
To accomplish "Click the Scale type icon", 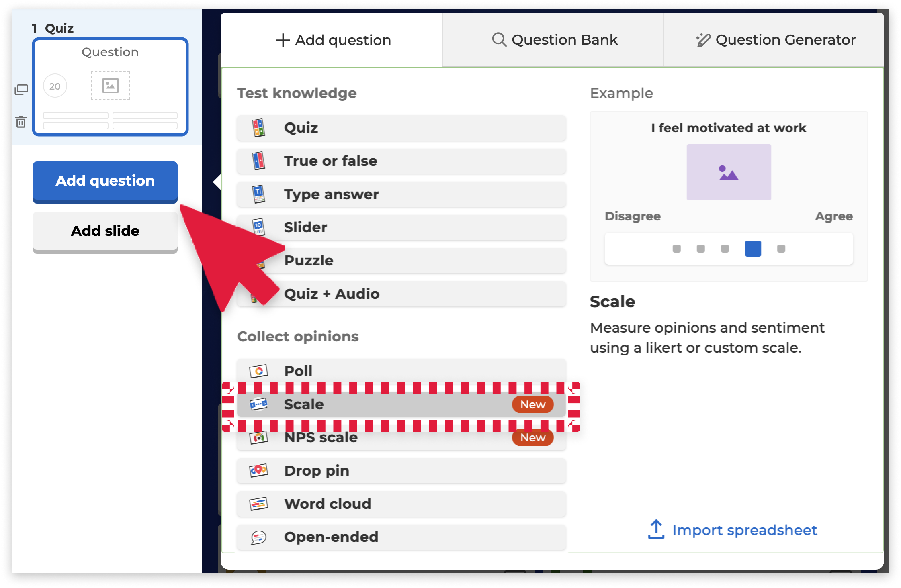I will pyautogui.click(x=258, y=404).
